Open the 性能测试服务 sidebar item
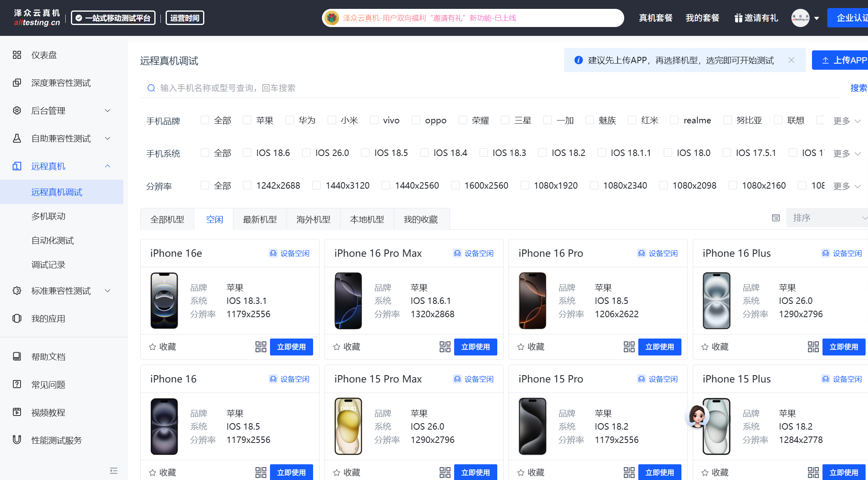This screenshot has width=868, height=480. pyautogui.click(x=56, y=440)
